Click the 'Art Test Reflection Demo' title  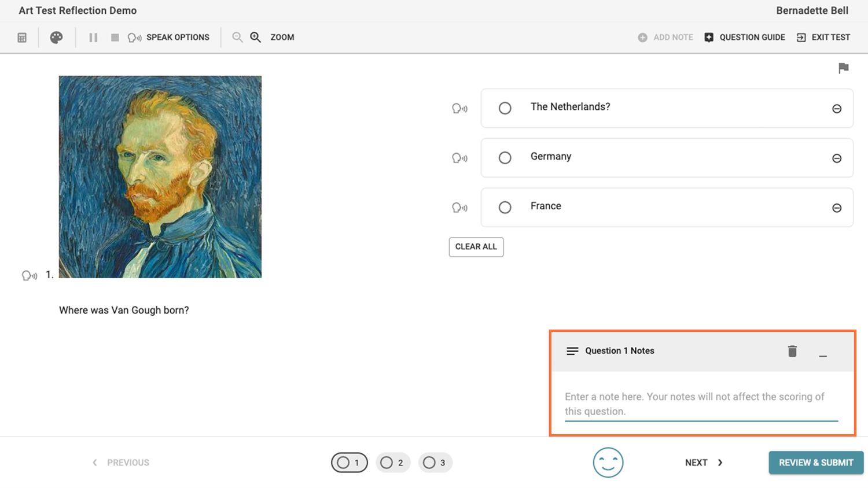[78, 11]
